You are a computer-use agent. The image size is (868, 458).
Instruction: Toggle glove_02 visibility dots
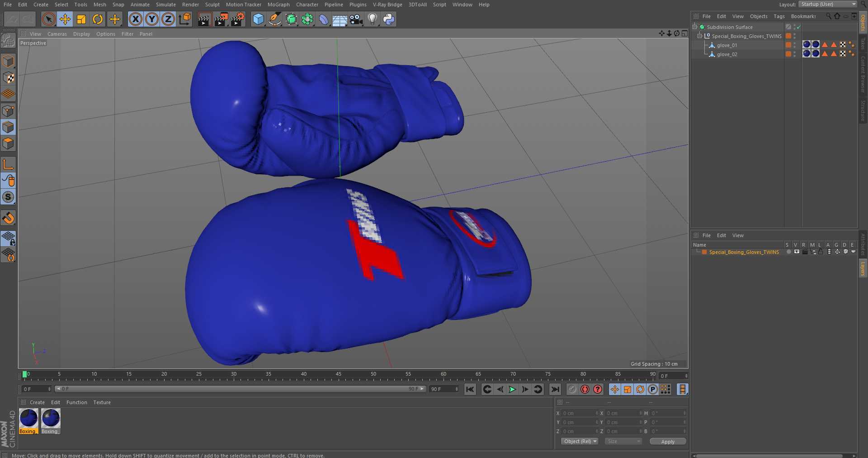(x=795, y=54)
